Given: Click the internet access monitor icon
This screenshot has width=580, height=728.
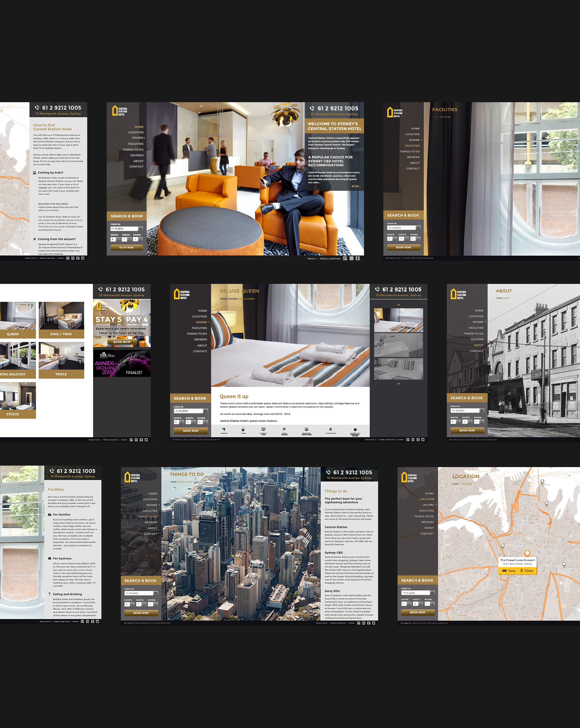Looking at the screenshot, I should pyautogui.click(x=306, y=430).
